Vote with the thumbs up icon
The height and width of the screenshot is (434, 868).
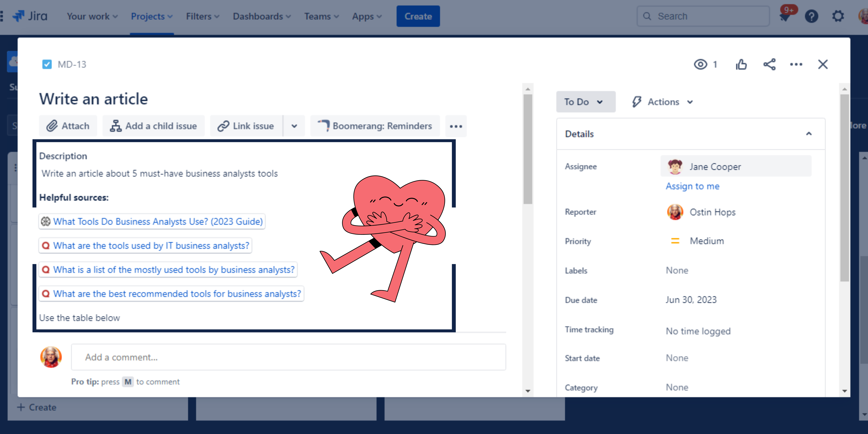[x=741, y=64]
